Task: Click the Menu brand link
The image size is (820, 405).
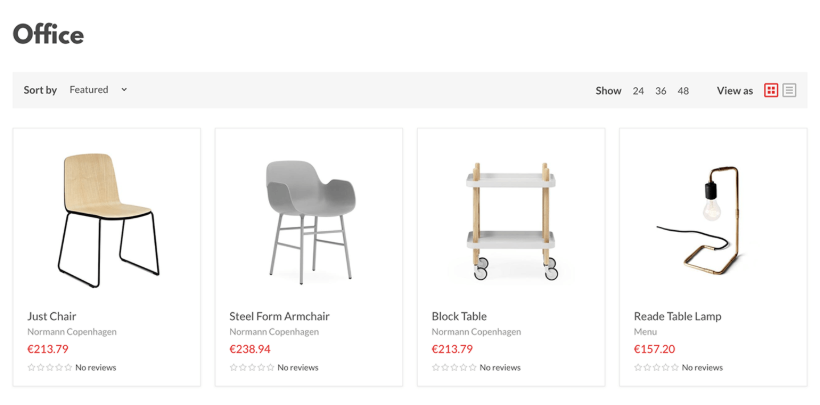Action: click(x=645, y=332)
